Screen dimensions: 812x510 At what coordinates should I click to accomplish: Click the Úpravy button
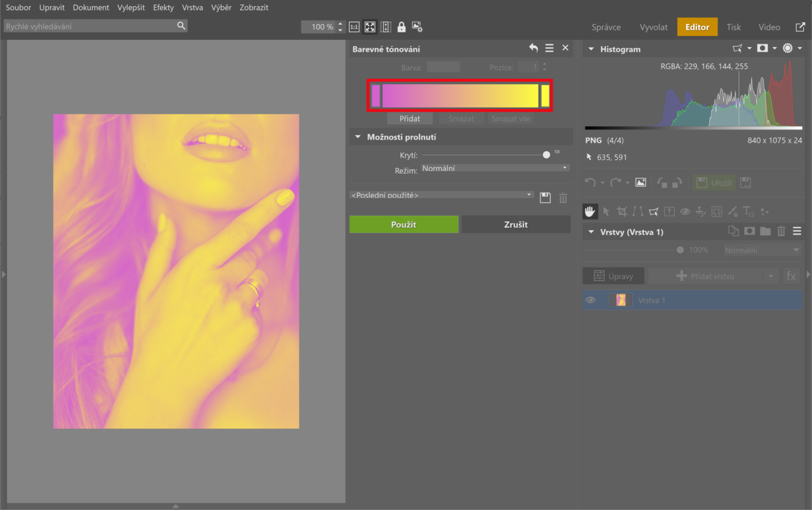pos(613,276)
